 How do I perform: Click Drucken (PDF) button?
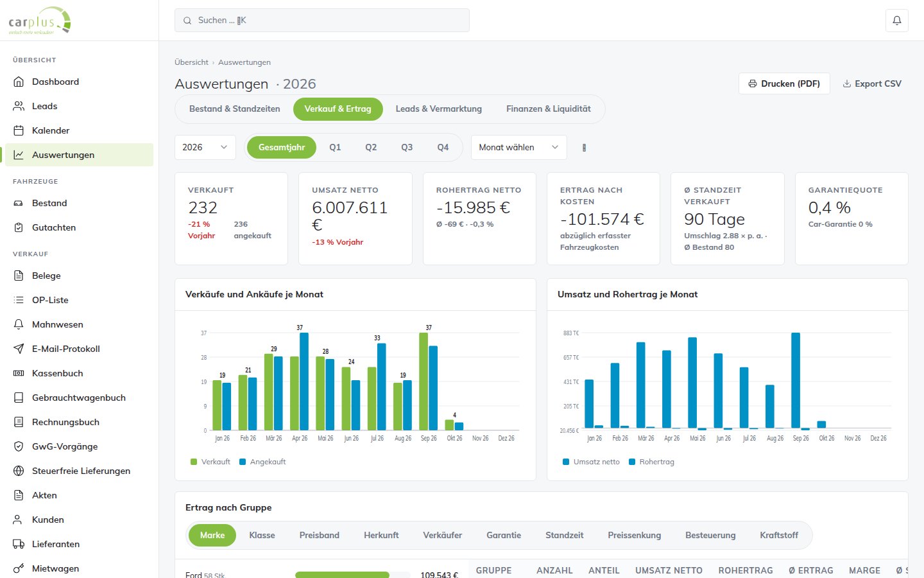pos(784,83)
